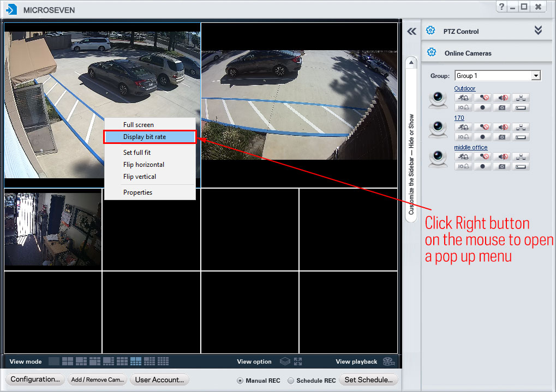The height and width of the screenshot is (392, 556).
Task: Toggle microphone mute for middle office camera
Action: coord(482,156)
